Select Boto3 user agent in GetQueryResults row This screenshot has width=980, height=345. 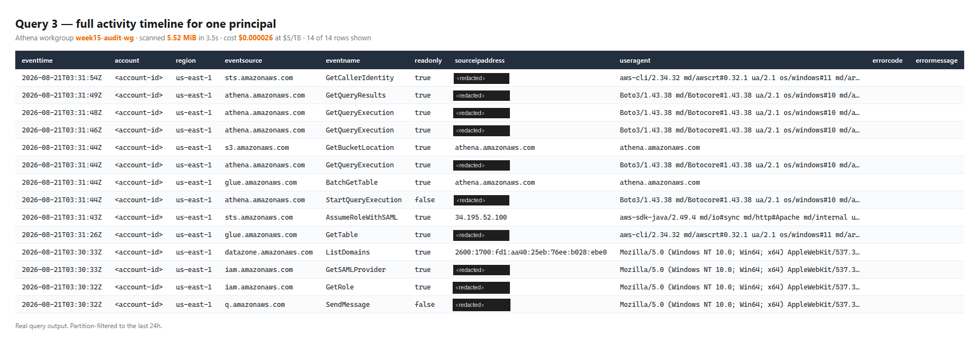pyautogui.click(x=739, y=95)
